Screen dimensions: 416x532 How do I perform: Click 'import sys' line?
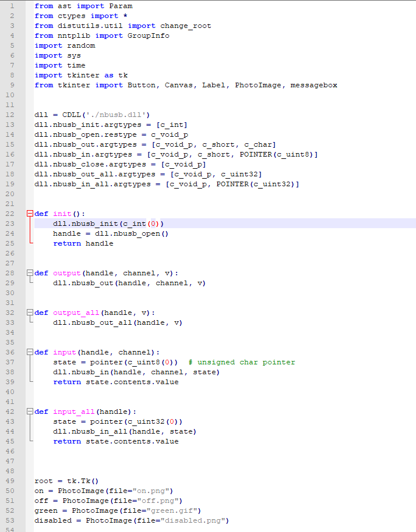click(58, 56)
